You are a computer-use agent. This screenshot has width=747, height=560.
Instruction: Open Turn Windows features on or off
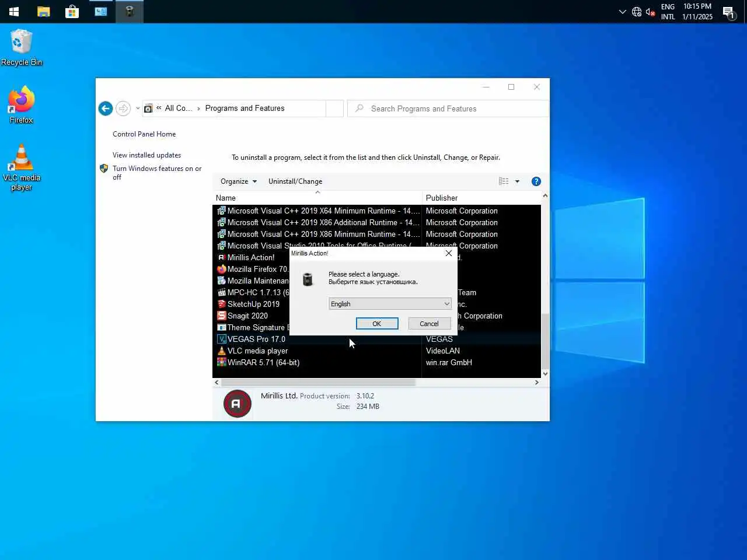(x=156, y=173)
